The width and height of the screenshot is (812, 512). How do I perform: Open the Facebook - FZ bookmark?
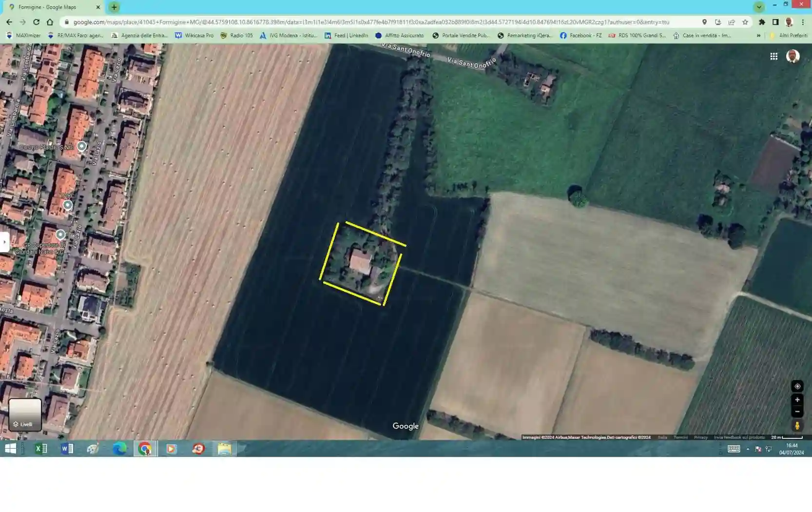coord(580,36)
